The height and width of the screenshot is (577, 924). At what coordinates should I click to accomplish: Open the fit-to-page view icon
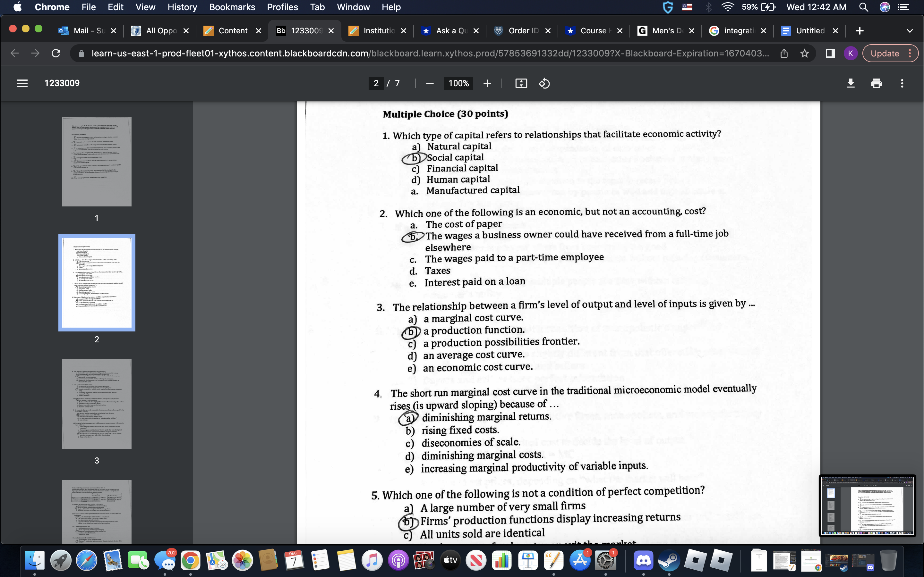(x=522, y=83)
